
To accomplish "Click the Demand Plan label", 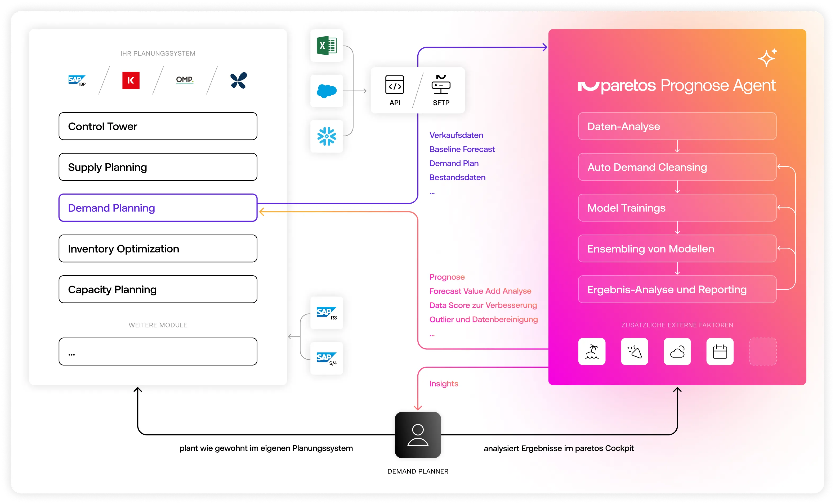I will [x=454, y=163].
